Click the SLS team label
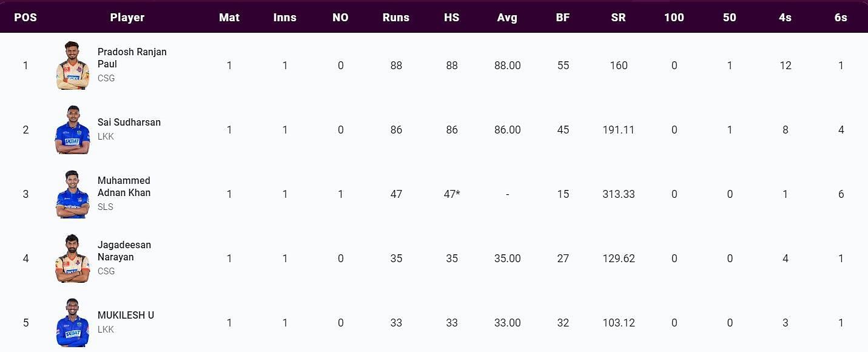 click(106, 207)
